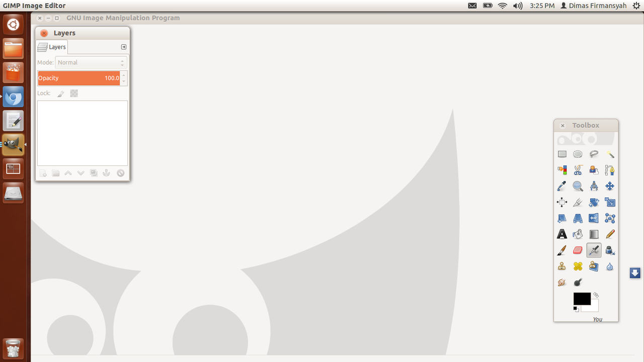The image size is (644, 362).
Task: Select the Text tool
Action: pyautogui.click(x=562, y=234)
